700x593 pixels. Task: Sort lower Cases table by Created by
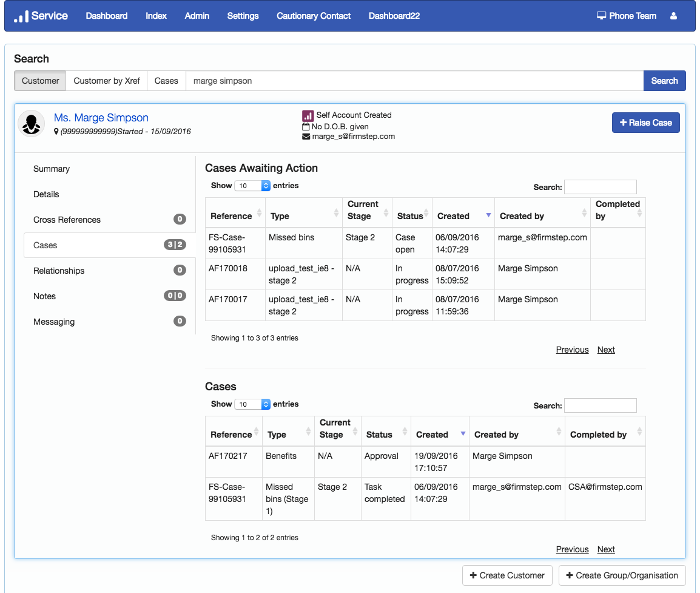point(517,432)
